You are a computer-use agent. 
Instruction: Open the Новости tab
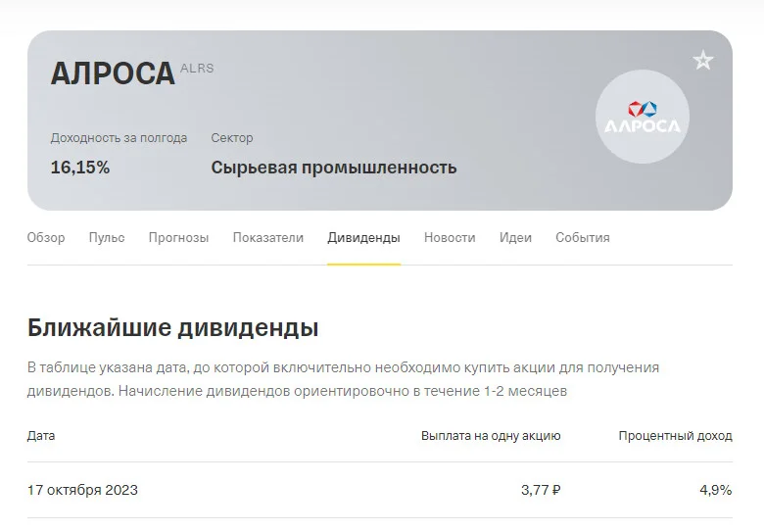click(450, 238)
